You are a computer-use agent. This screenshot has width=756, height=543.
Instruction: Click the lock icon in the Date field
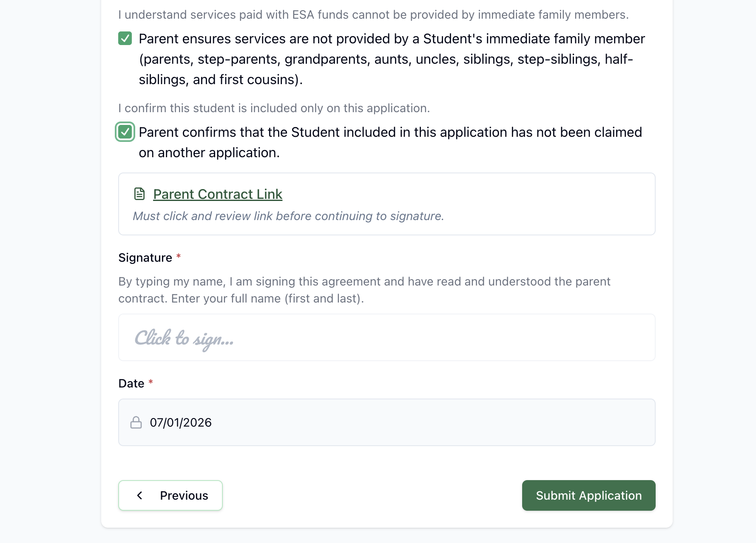pos(136,422)
